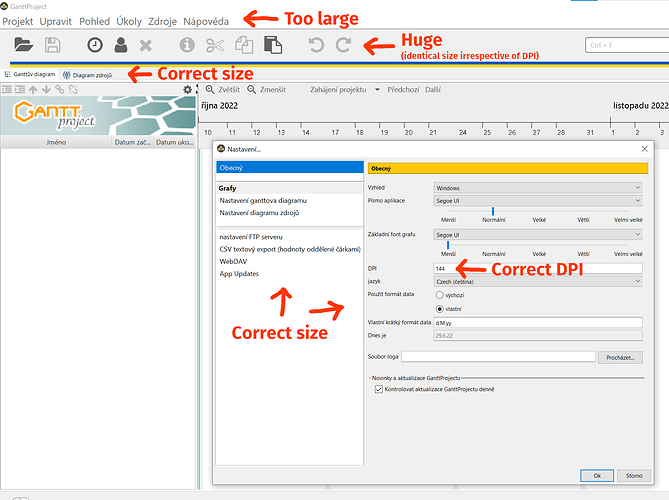Open the Pohled menu
The image size is (669, 500).
(x=94, y=21)
